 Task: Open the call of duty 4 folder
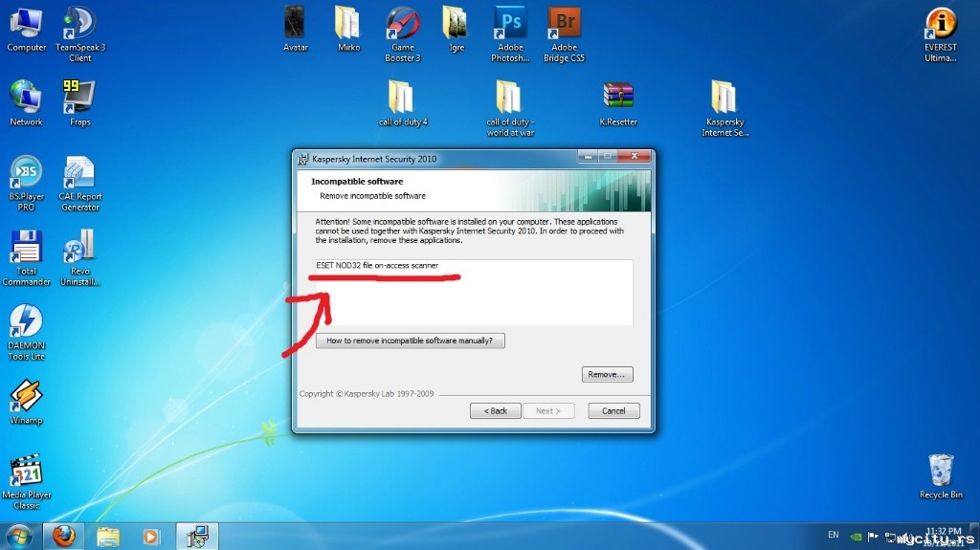(403, 103)
